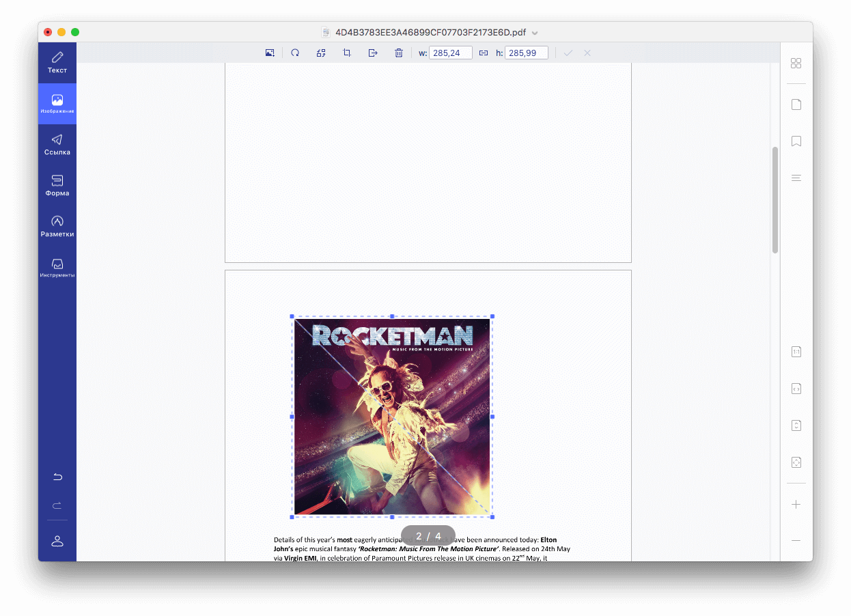Click the Rocketman poster image
Viewport: 851px width, 616px height.
[392, 417]
